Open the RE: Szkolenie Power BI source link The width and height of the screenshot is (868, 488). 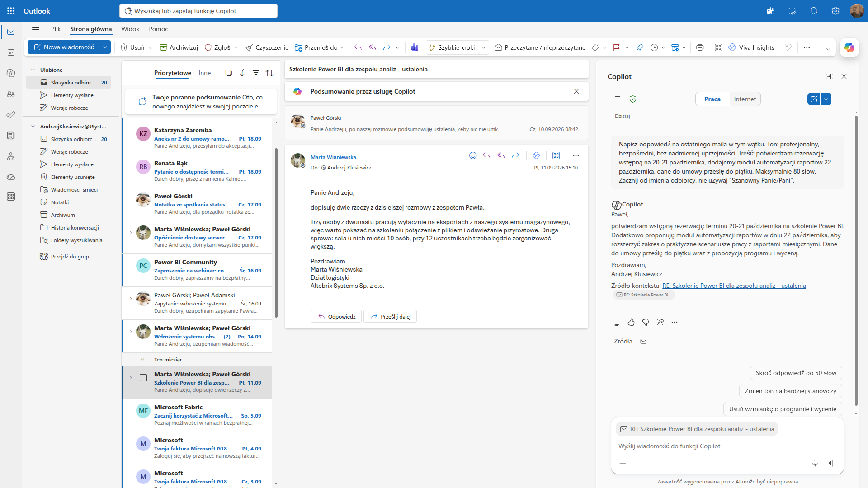(x=734, y=286)
